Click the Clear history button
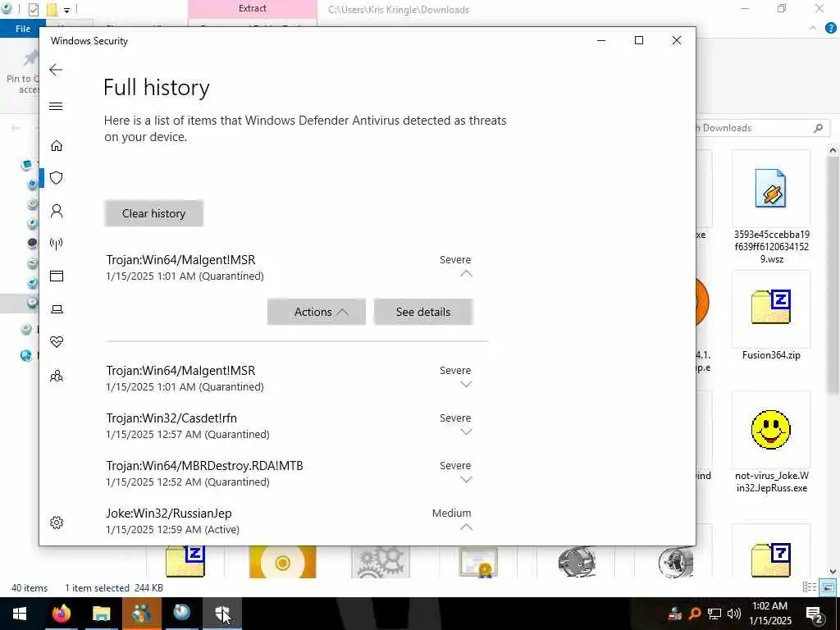Image resolution: width=840 pixels, height=630 pixels. tap(153, 213)
